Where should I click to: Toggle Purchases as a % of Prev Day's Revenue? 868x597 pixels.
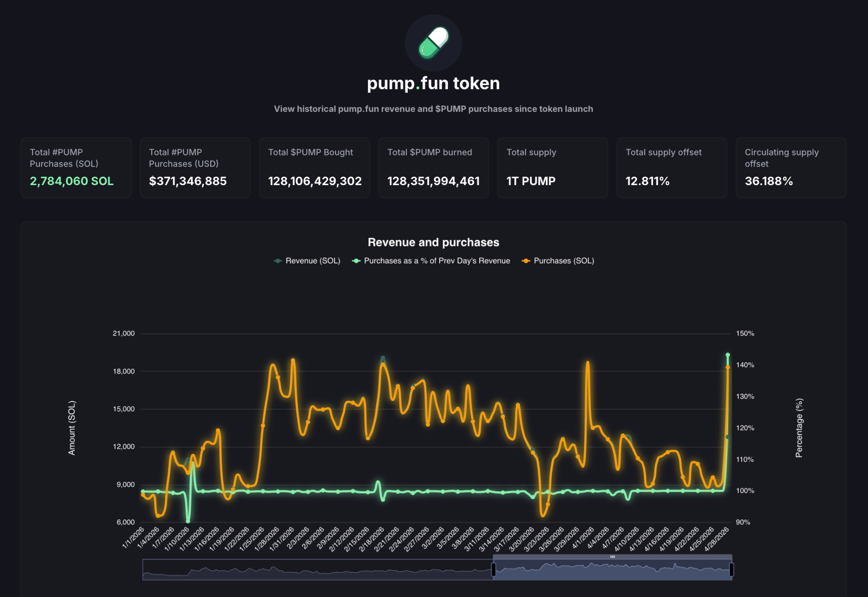(437, 261)
